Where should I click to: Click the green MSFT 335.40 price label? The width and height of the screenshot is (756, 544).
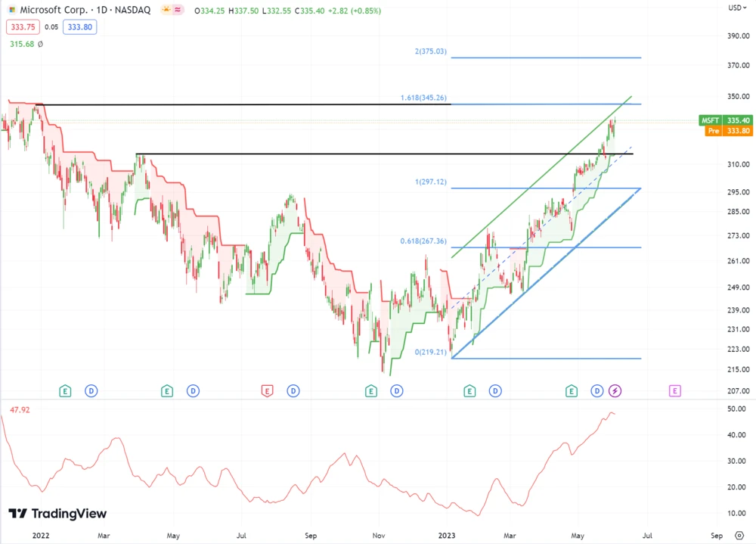tap(725, 120)
